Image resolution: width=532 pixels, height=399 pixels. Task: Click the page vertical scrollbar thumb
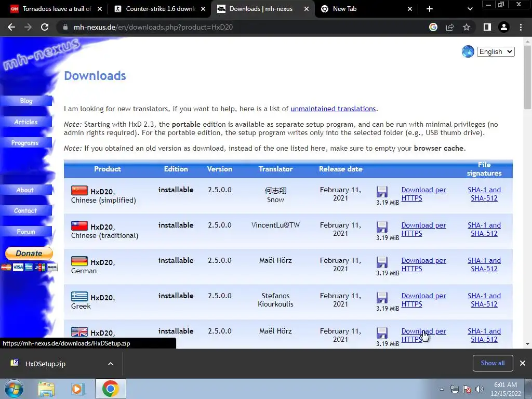coord(527,77)
